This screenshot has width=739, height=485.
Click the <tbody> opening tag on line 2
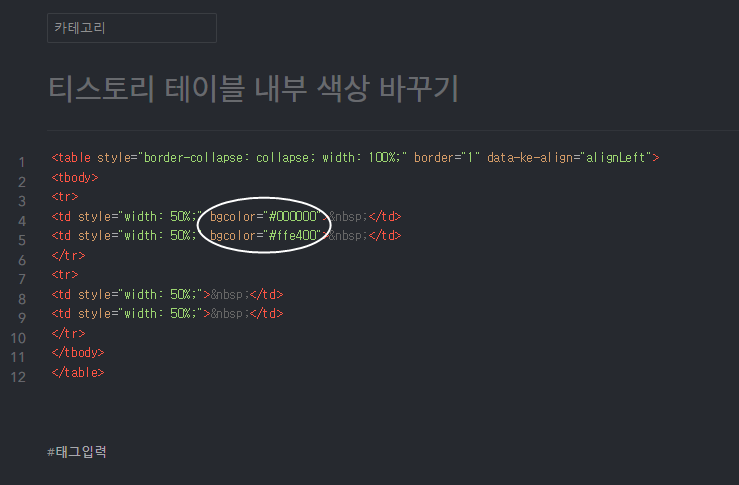pos(75,178)
